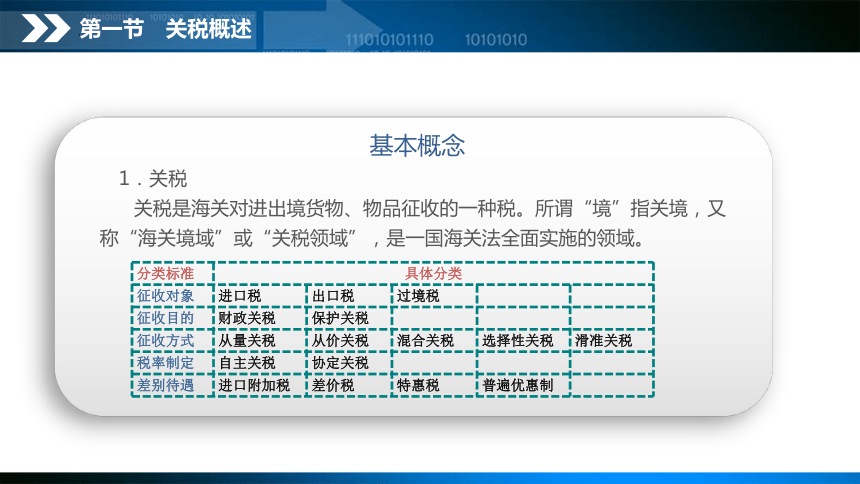Screen dimensions: 860x484
Task: Click the heading 基本概念
Action: [x=417, y=146]
